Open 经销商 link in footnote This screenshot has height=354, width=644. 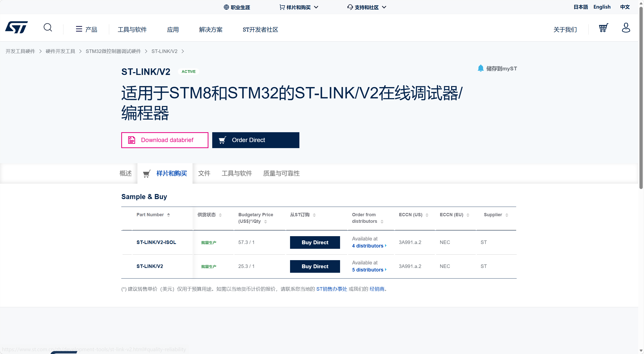377,289
